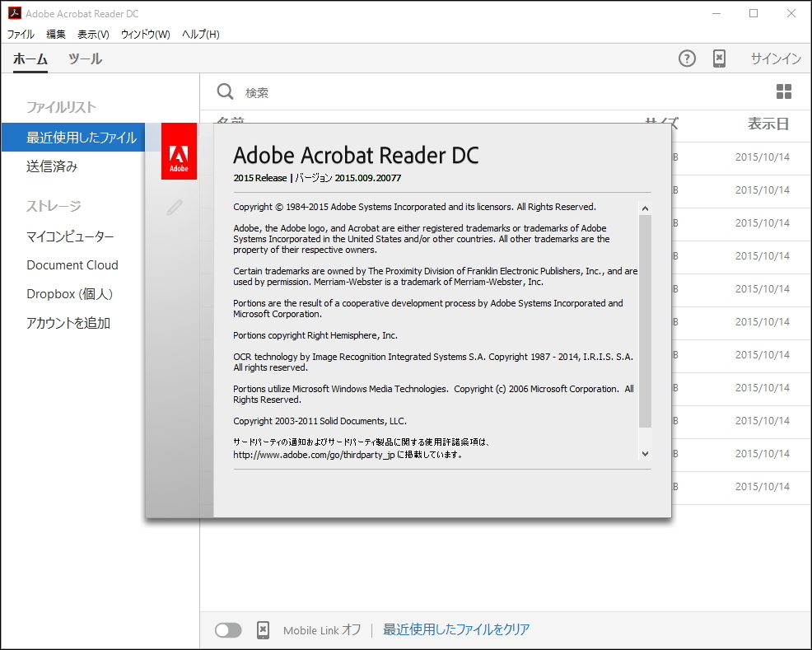
Task: Click the document icon next to サインイン
Action: (x=719, y=58)
